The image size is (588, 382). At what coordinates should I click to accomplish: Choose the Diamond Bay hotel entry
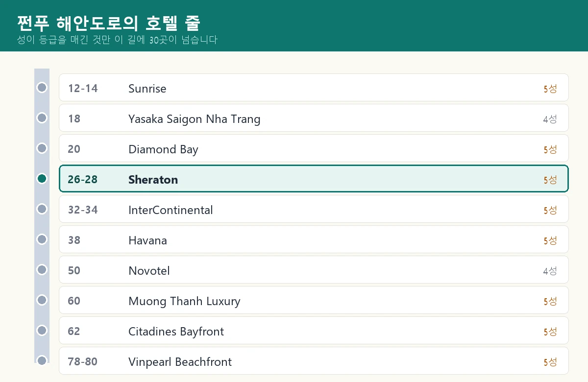pos(314,148)
